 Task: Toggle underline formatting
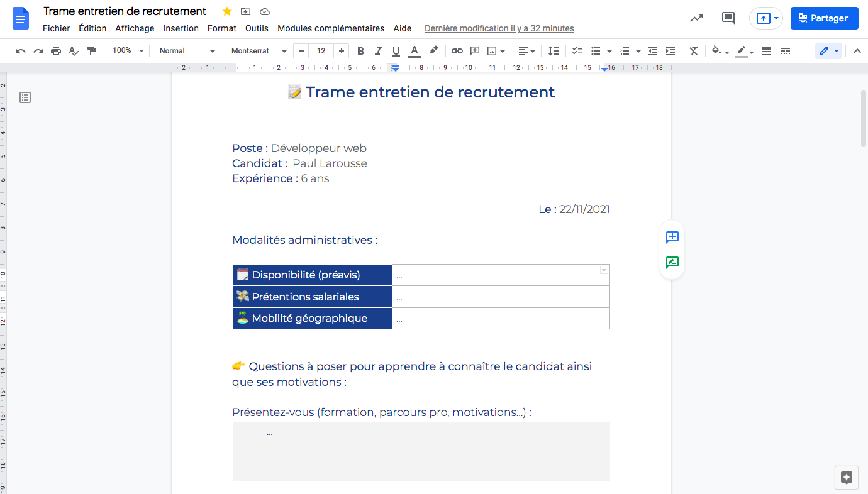point(396,51)
